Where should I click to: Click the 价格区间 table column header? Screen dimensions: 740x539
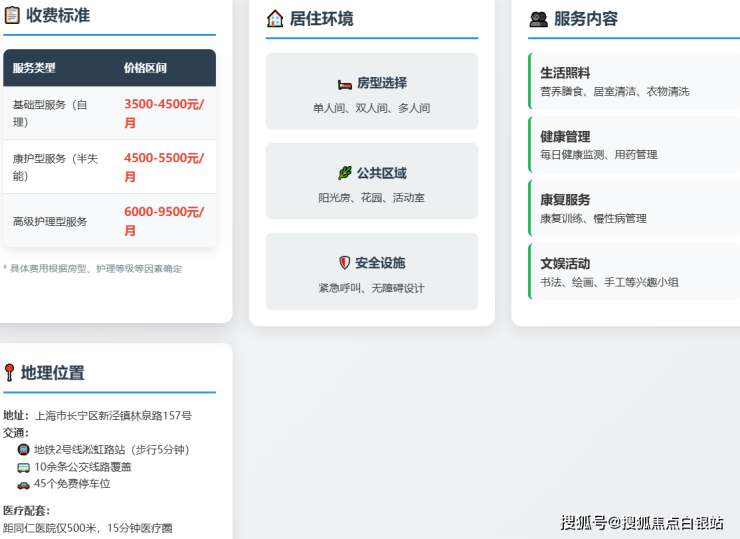coord(145,68)
